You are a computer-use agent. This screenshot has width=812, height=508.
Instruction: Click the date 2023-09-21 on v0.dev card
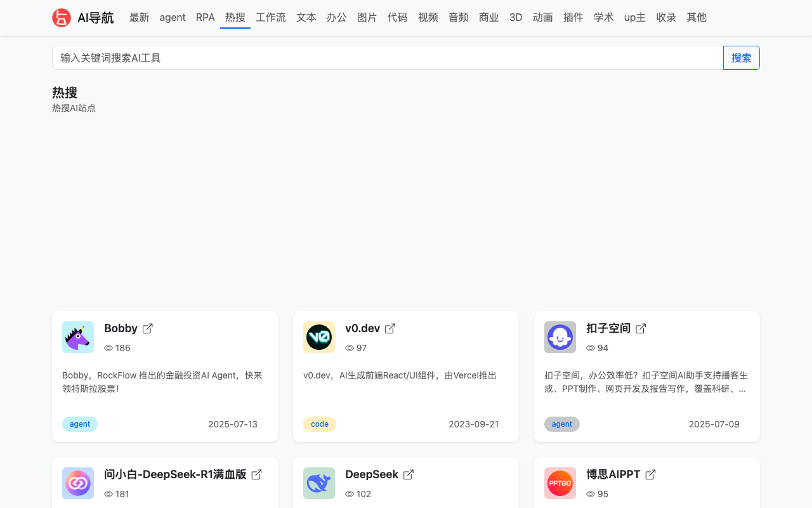(x=474, y=424)
